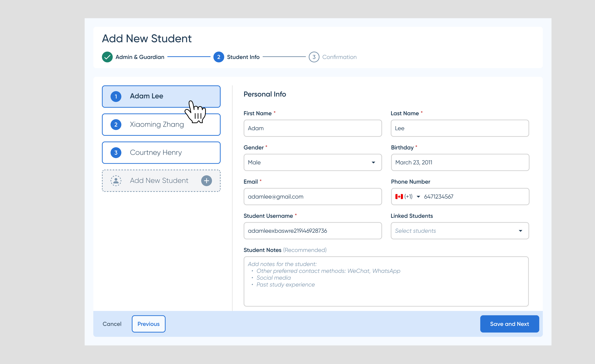The width and height of the screenshot is (595, 364).
Task: Select student Courtney Henry
Action: click(161, 153)
